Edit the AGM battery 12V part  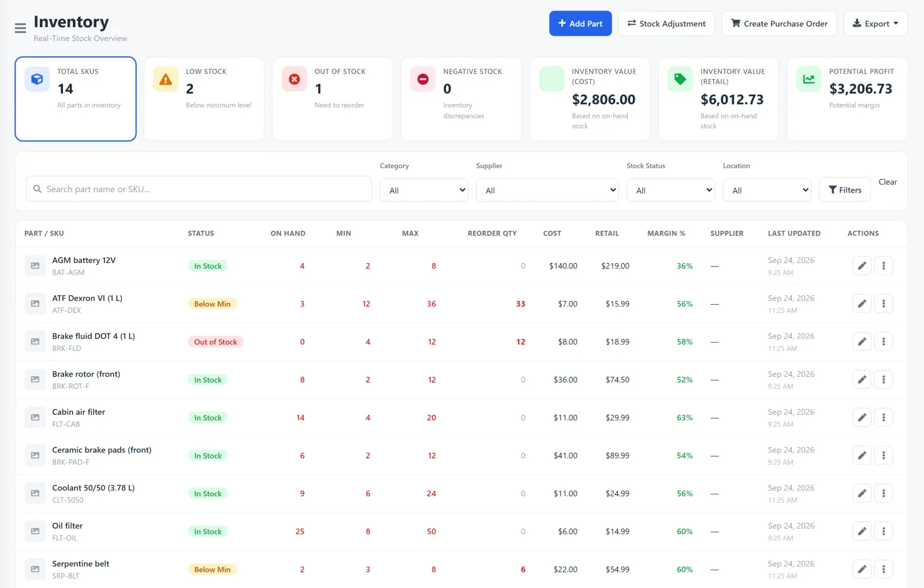tap(862, 266)
